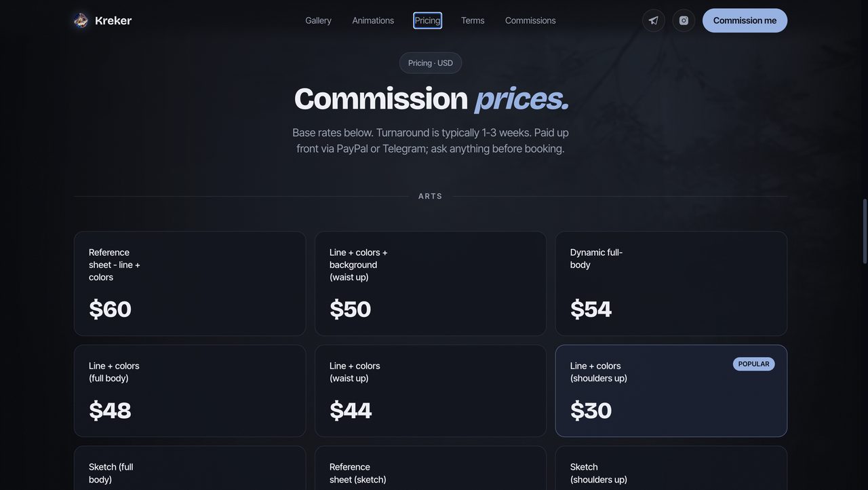Viewport: 868px width, 490px height.
Task: Click the page vertical scrollbar thumb
Action: [865, 231]
